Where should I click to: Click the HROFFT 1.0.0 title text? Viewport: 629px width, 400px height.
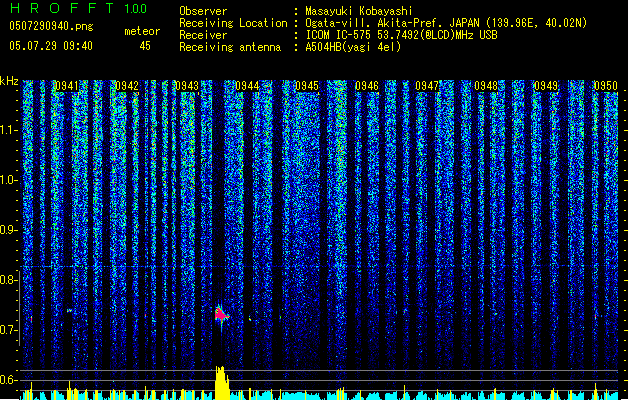78,8
